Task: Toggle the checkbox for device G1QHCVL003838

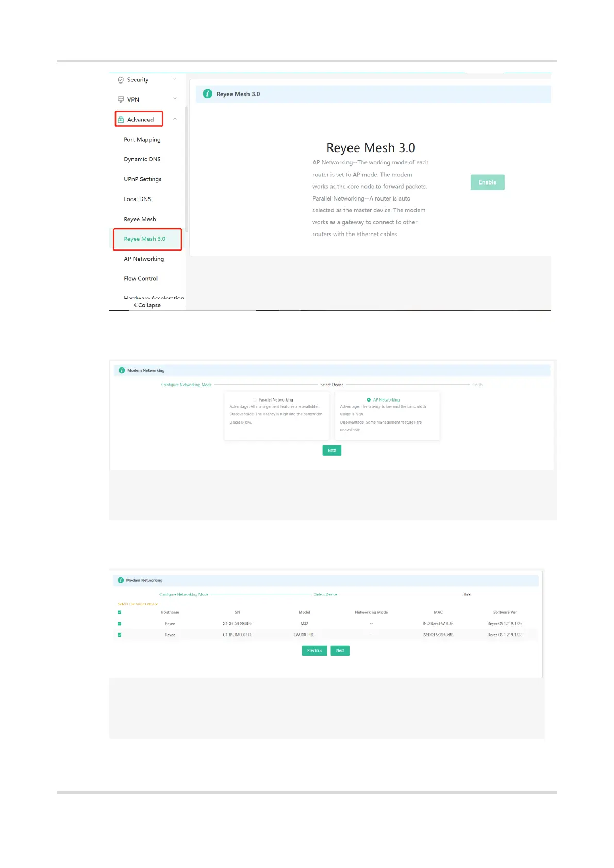Action: pos(119,624)
